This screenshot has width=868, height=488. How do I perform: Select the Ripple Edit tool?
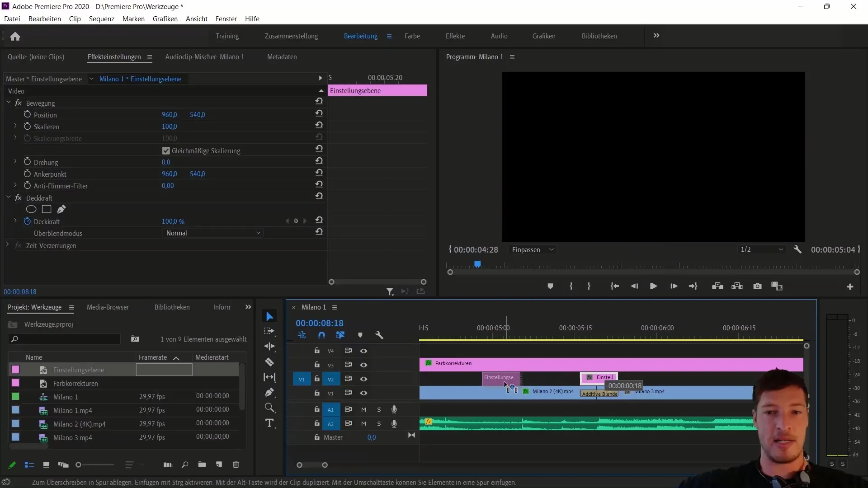tap(269, 347)
